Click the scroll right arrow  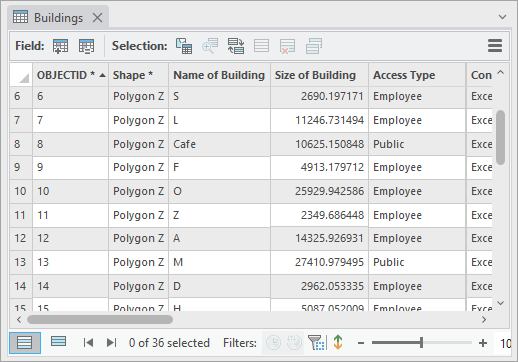point(484,320)
